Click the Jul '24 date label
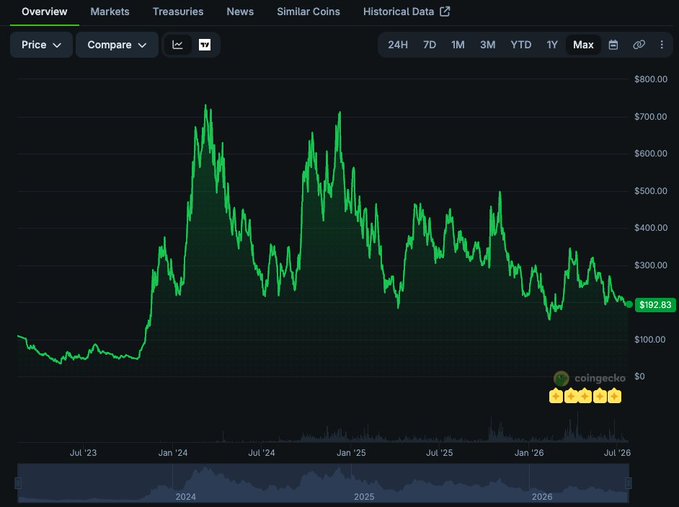679x507 pixels. (x=262, y=453)
